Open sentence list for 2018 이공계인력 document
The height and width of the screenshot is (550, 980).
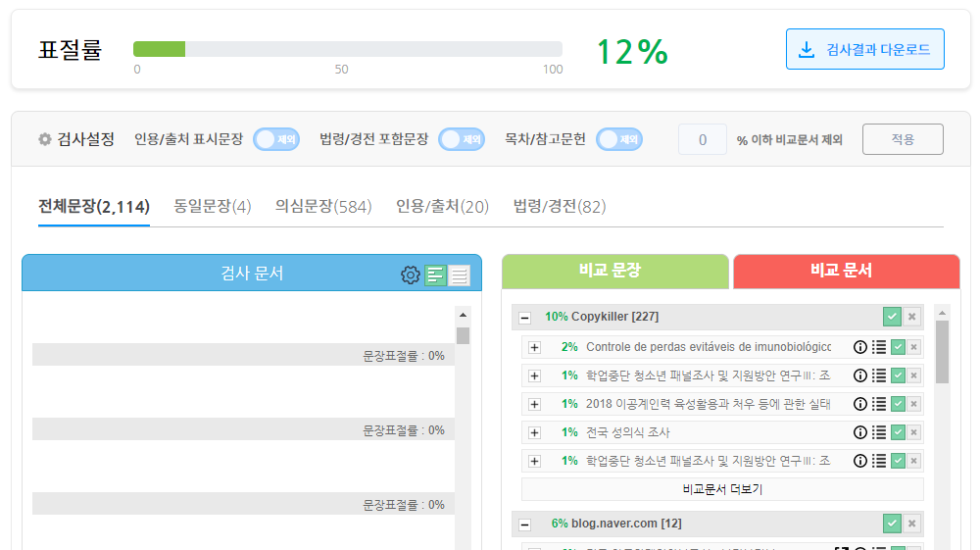point(879,404)
